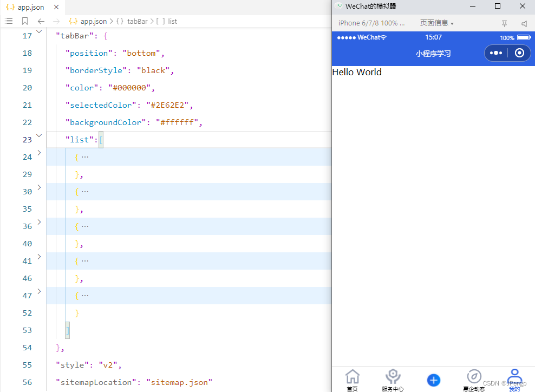Expand the folded object at line 36
Screen dimensions: 535x392
tap(39, 222)
